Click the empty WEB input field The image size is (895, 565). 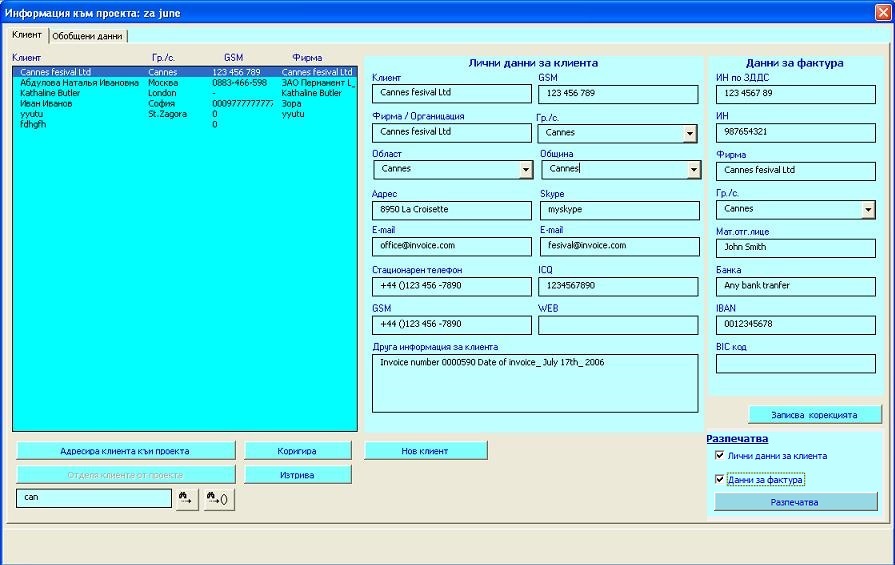tap(618, 325)
